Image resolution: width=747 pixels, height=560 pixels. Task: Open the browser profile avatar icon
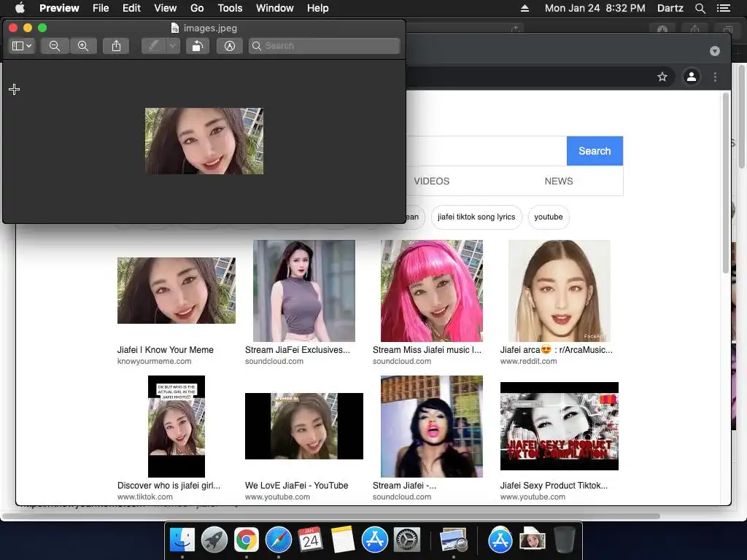pos(692,77)
